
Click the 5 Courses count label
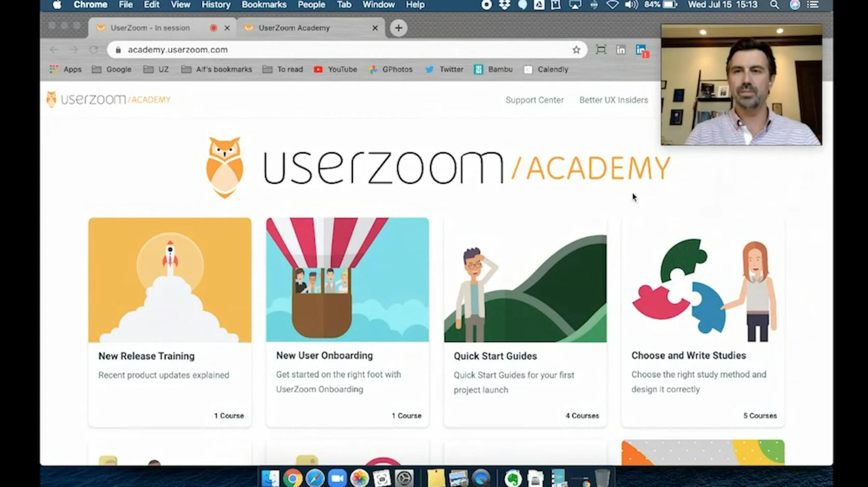(760, 416)
